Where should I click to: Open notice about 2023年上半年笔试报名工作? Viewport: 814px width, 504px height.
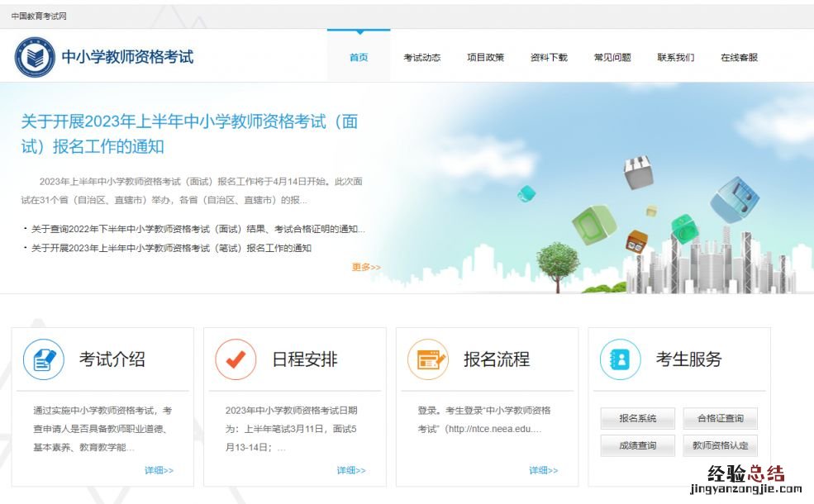pyautogui.click(x=171, y=248)
